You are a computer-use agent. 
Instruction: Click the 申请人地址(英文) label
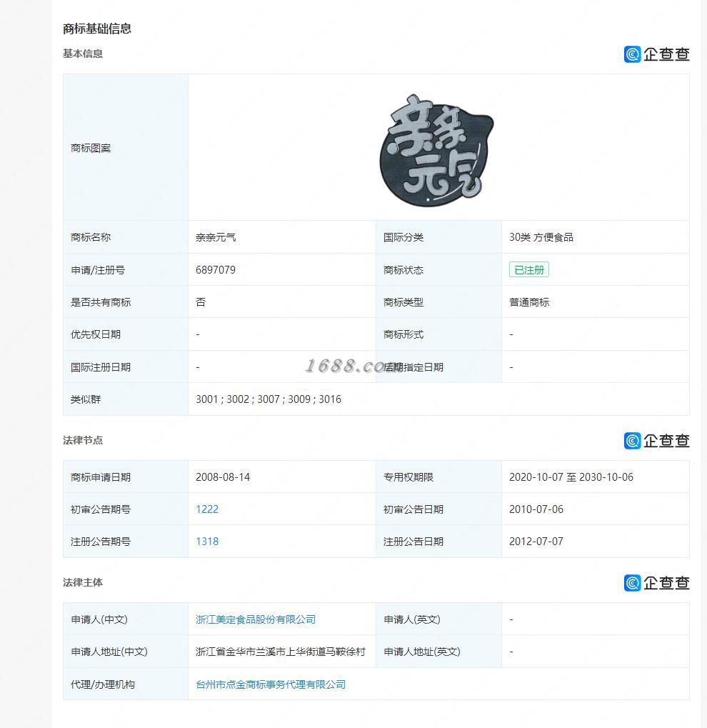(421, 652)
